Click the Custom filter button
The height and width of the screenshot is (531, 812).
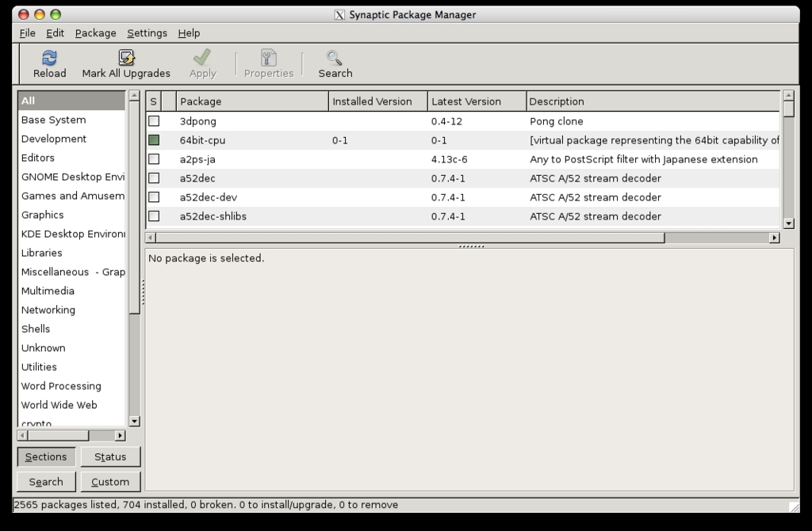[x=110, y=482]
